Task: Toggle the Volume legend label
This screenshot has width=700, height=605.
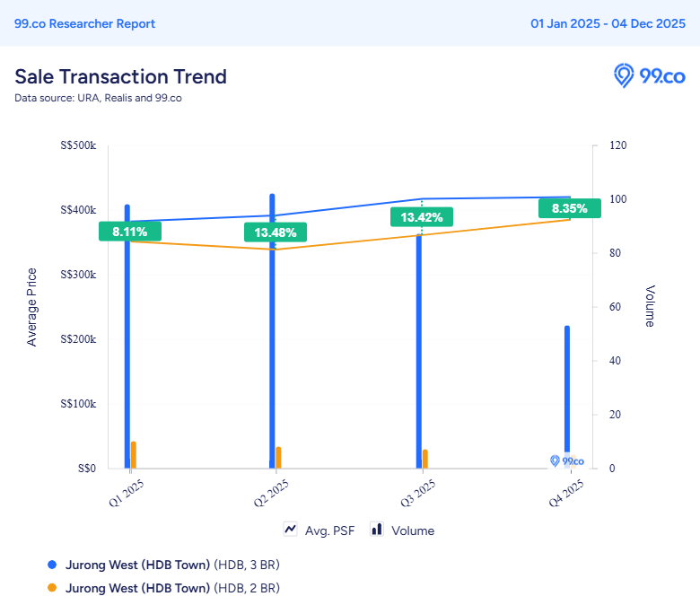Action: [413, 530]
